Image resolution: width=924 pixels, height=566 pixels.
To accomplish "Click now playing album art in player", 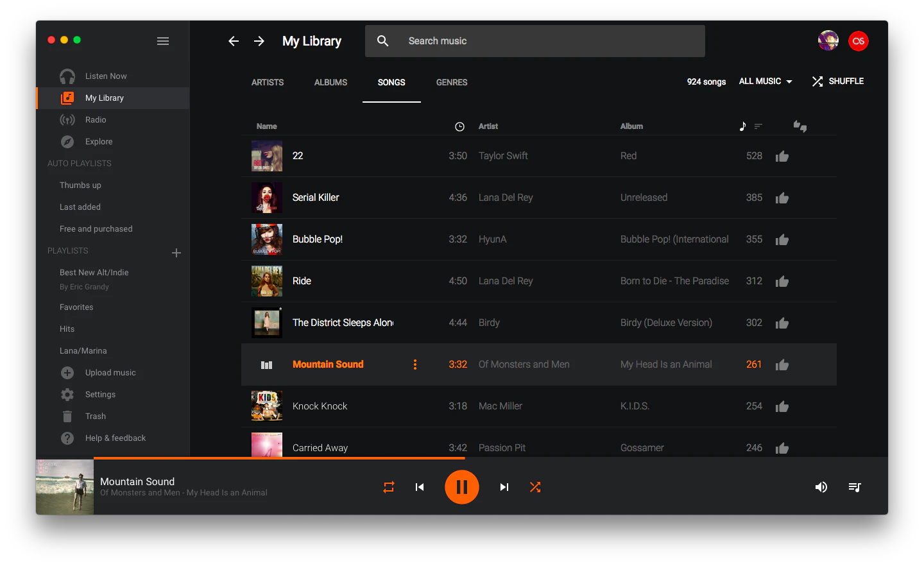I will pos(65,487).
